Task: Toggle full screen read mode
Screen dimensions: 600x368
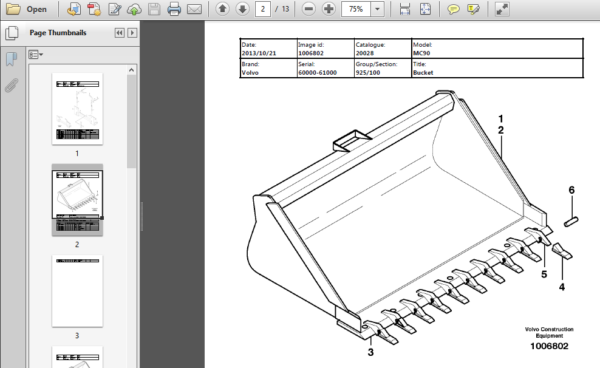Action: tap(502, 9)
